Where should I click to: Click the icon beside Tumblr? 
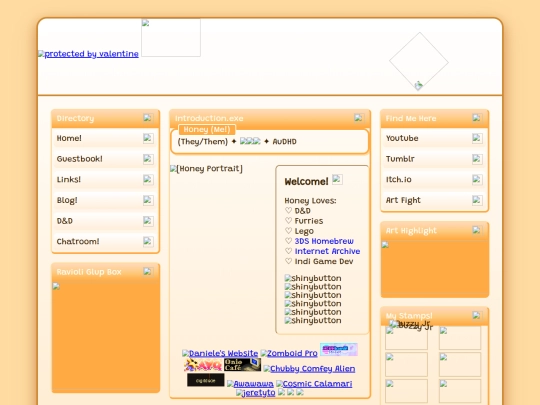pyautogui.click(x=477, y=159)
